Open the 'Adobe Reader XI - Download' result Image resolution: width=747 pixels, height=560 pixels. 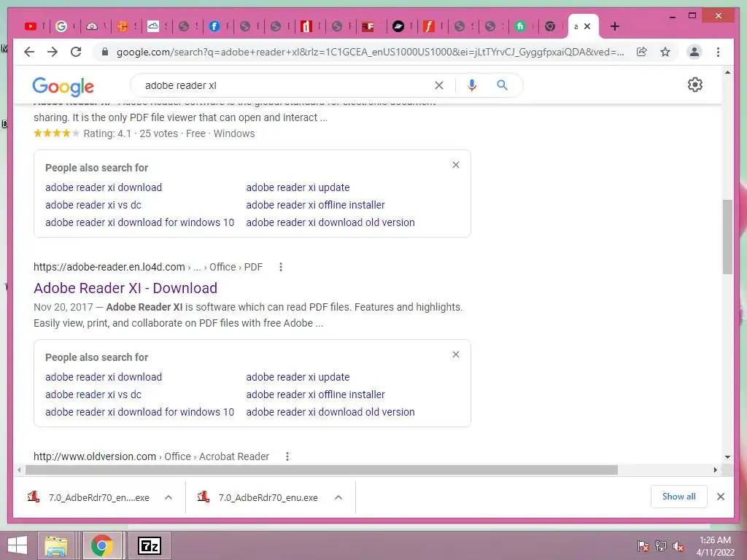pyautogui.click(x=125, y=287)
